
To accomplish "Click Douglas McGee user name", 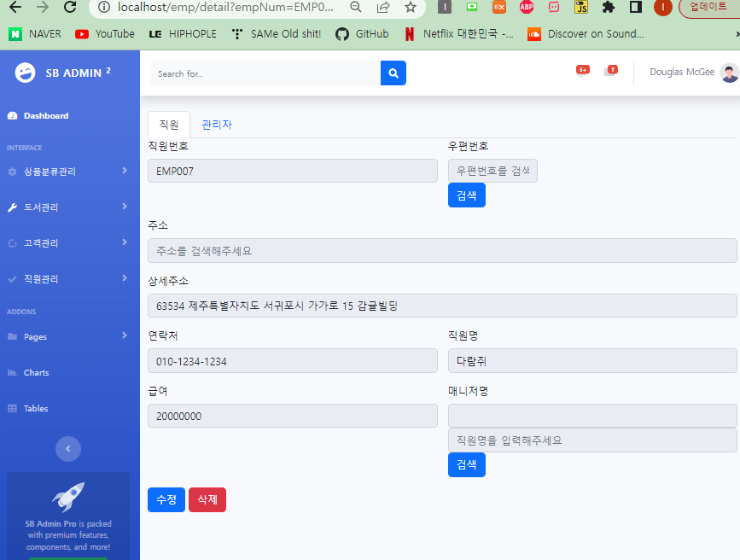I will coord(682,72).
